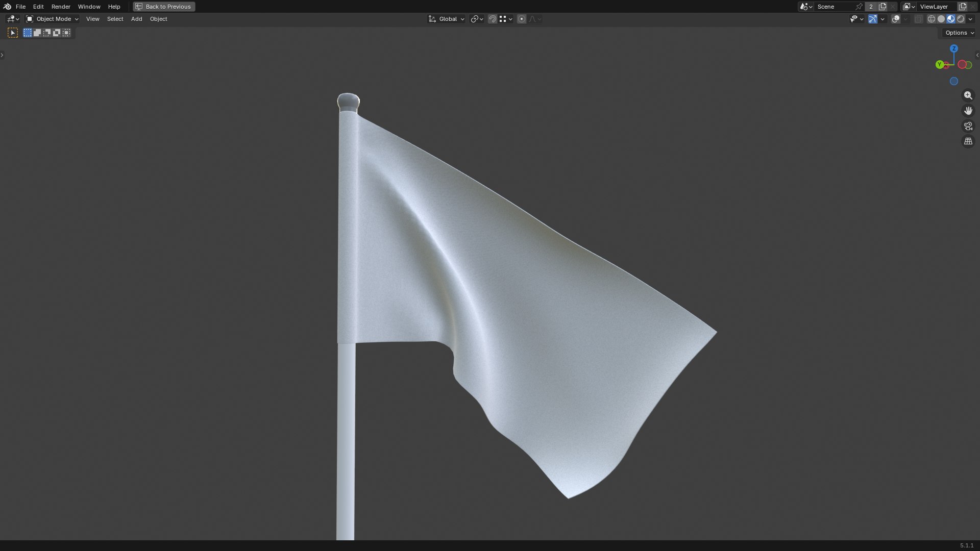Expand the right sidebar with the arrow
The width and height of the screenshot is (980, 551).
977,55
